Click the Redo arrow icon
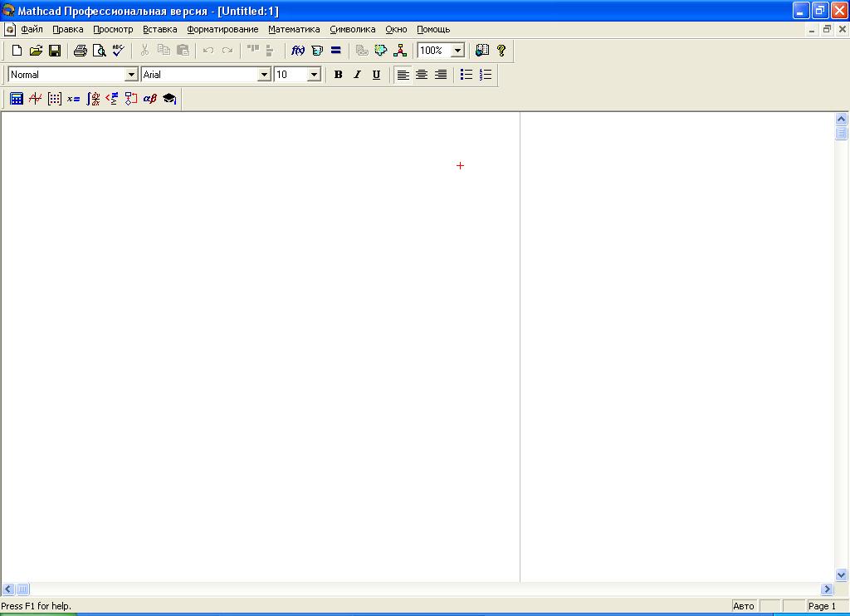 tap(227, 51)
